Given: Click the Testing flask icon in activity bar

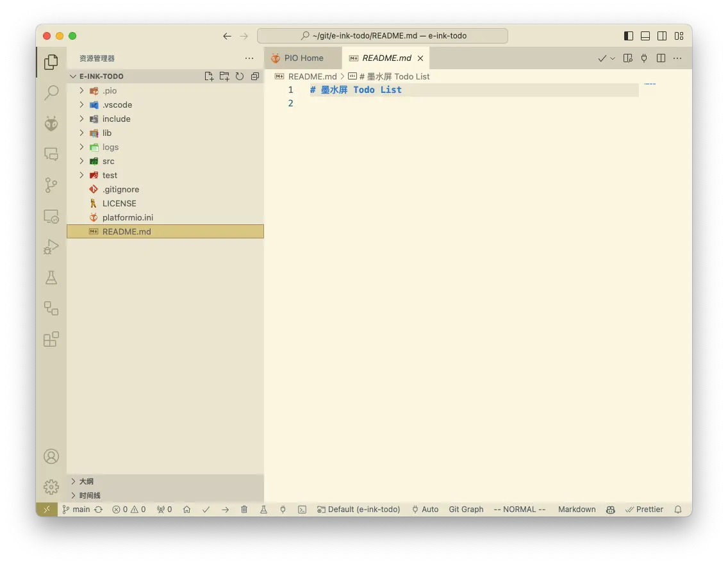Looking at the screenshot, I should 51,278.
